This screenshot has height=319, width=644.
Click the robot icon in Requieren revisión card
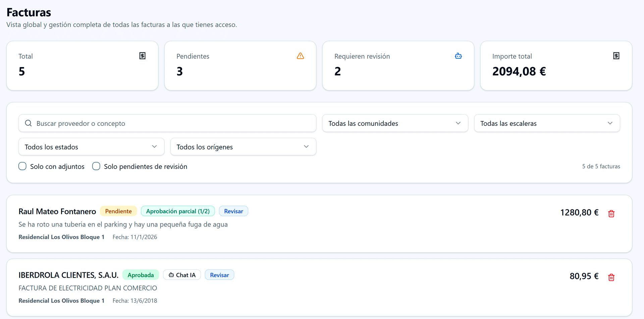[x=458, y=56]
